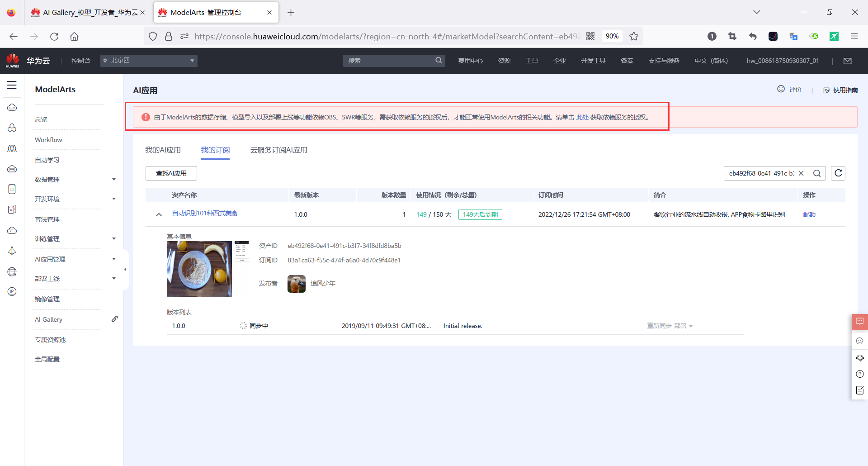This screenshot has width=868, height=466.
Task: Open the 自动识别101种西式美食 asset link
Action: [205, 214]
